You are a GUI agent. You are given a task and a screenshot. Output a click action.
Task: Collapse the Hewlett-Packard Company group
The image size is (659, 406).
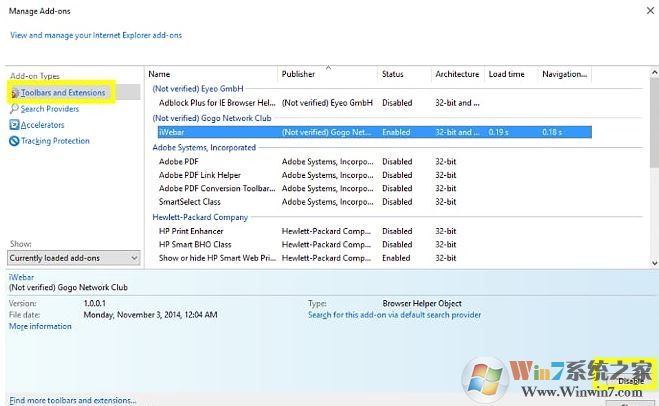point(201,217)
